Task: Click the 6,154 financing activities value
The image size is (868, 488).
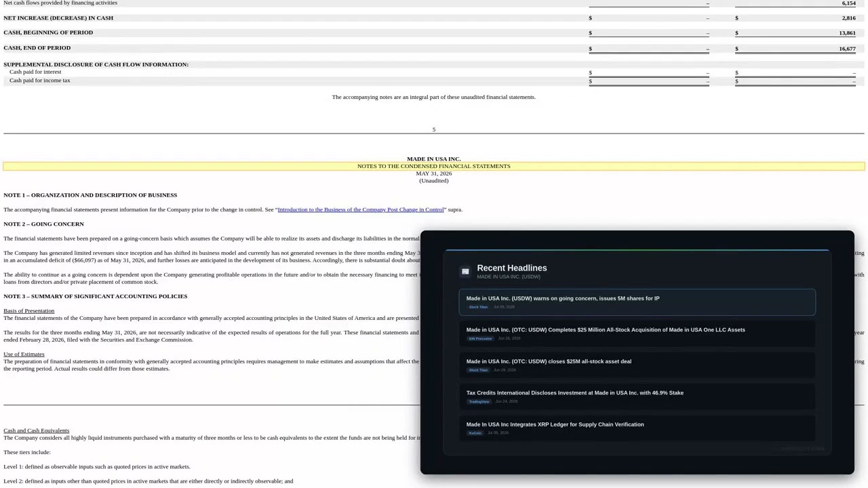Action: click(849, 3)
